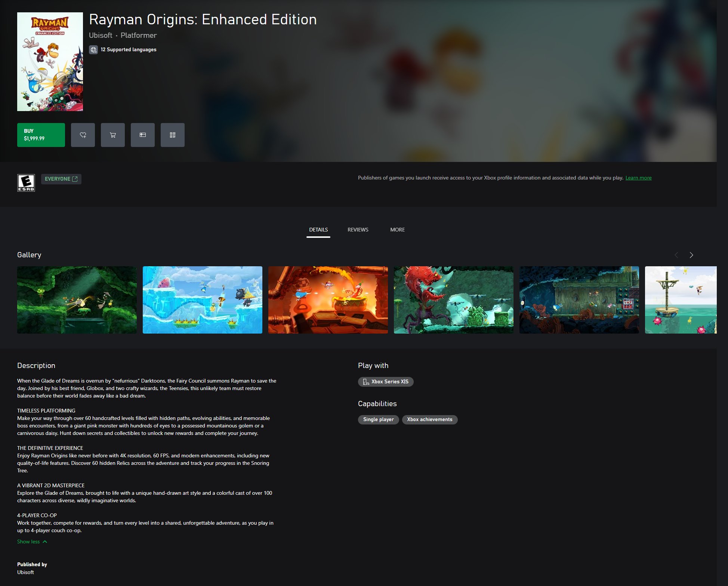
Task: Add to cart icon button
Action: click(113, 135)
